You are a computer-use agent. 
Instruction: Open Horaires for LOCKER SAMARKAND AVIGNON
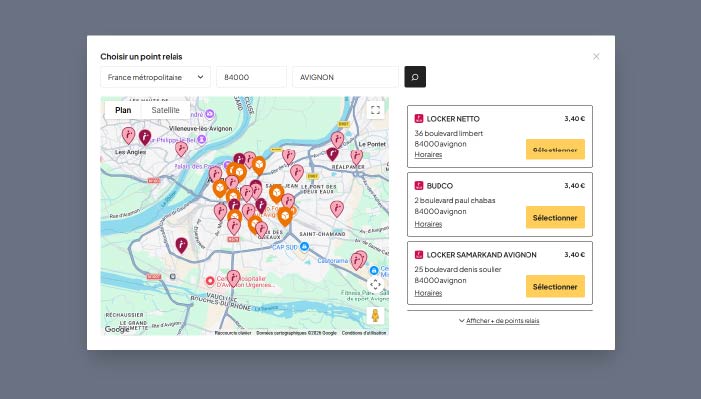tap(428, 293)
